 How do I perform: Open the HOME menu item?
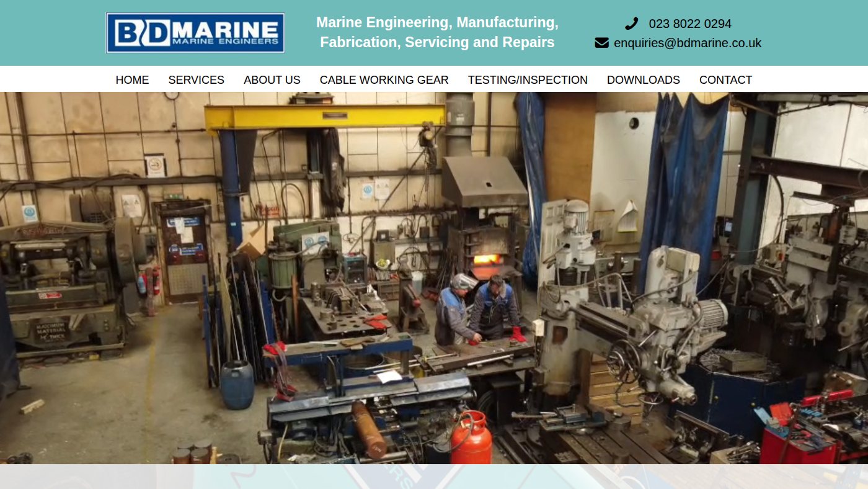click(x=132, y=80)
